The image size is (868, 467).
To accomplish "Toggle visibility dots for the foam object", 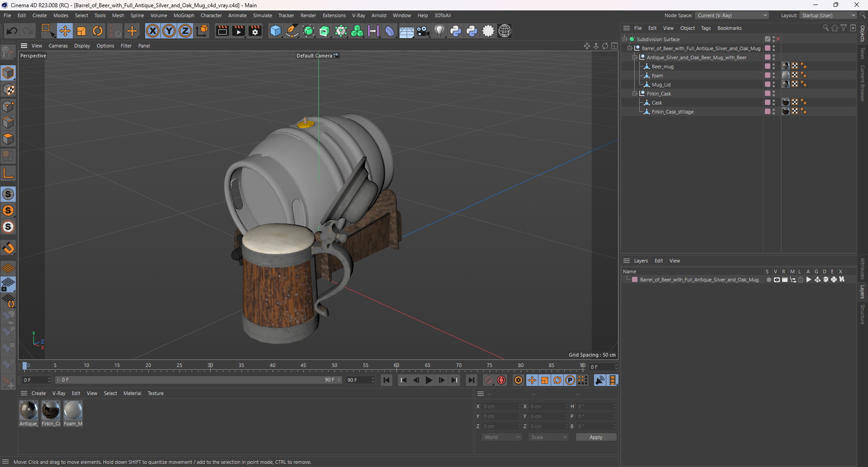I will tap(774, 76).
